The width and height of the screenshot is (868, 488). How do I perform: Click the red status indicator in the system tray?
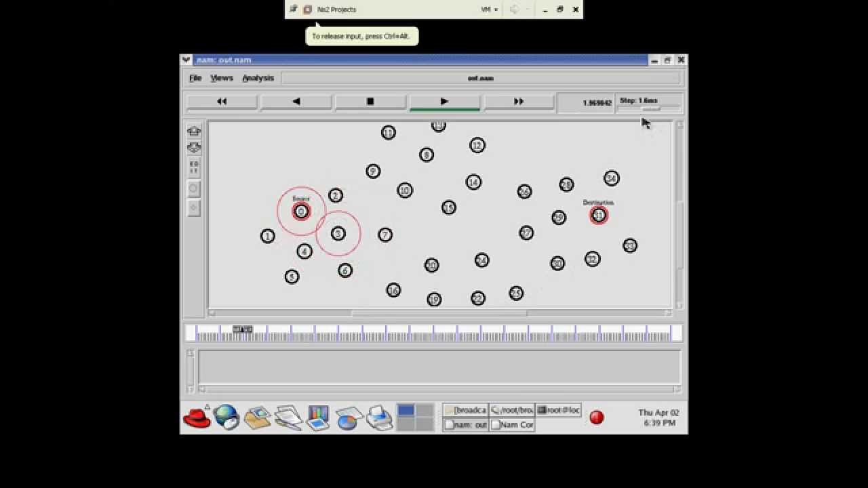coord(597,418)
